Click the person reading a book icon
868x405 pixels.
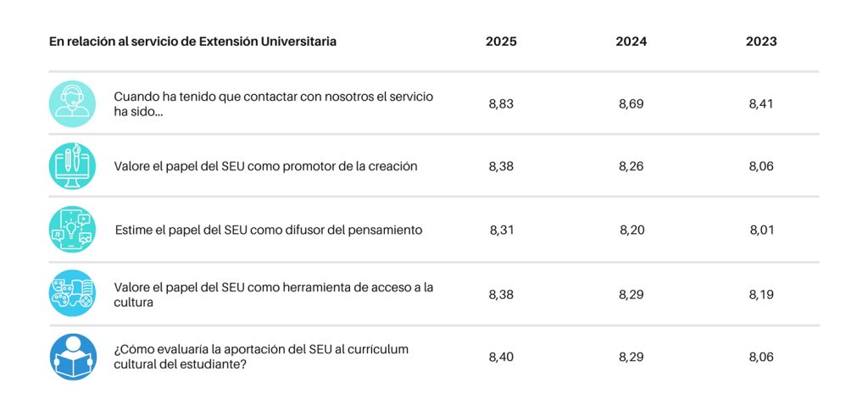(72, 357)
